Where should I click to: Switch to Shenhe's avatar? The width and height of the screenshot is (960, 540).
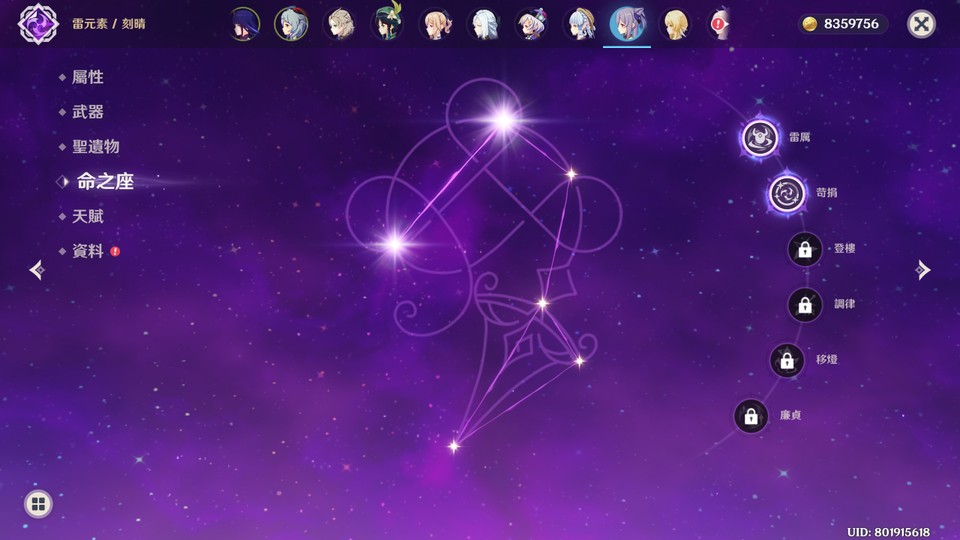click(x=484, y=24)
